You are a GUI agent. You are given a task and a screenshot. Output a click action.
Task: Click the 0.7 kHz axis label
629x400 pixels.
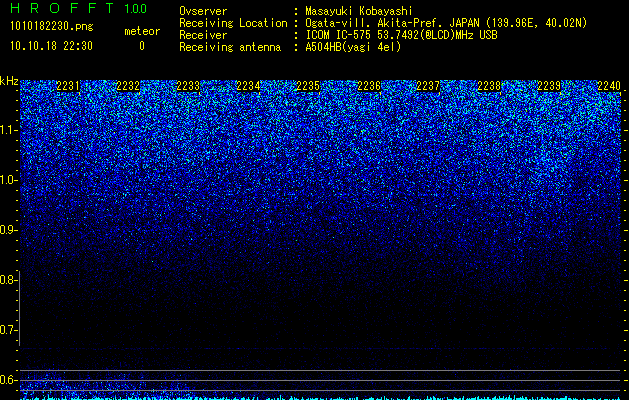click(8, 330)
